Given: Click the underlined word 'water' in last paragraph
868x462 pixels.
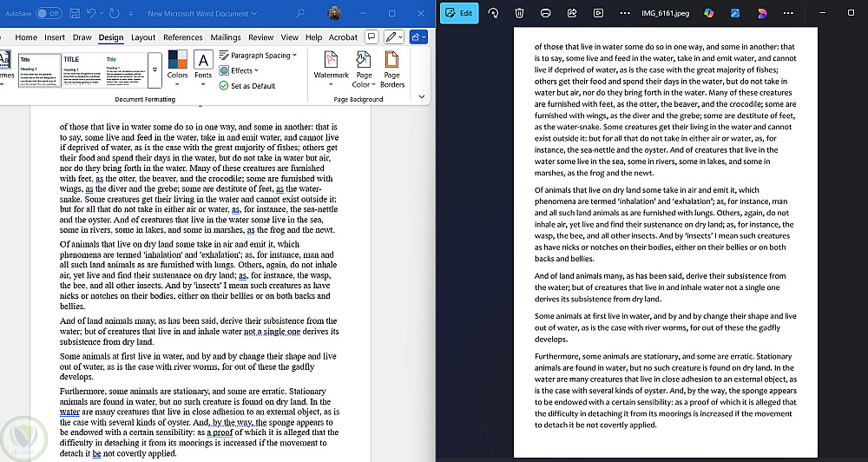Looking at the screenshot, I should point(69,412).
